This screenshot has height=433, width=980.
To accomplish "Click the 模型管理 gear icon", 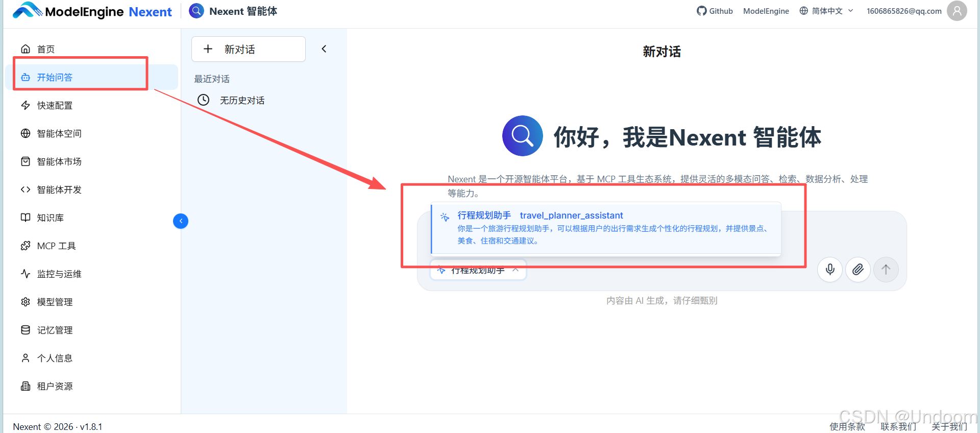I will tap(26, 302).
